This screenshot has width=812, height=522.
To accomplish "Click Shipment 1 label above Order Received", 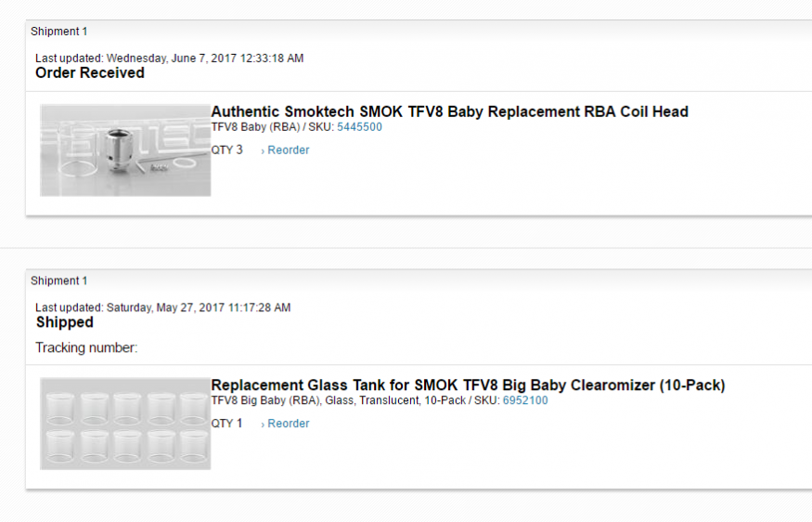I will 59,32.
